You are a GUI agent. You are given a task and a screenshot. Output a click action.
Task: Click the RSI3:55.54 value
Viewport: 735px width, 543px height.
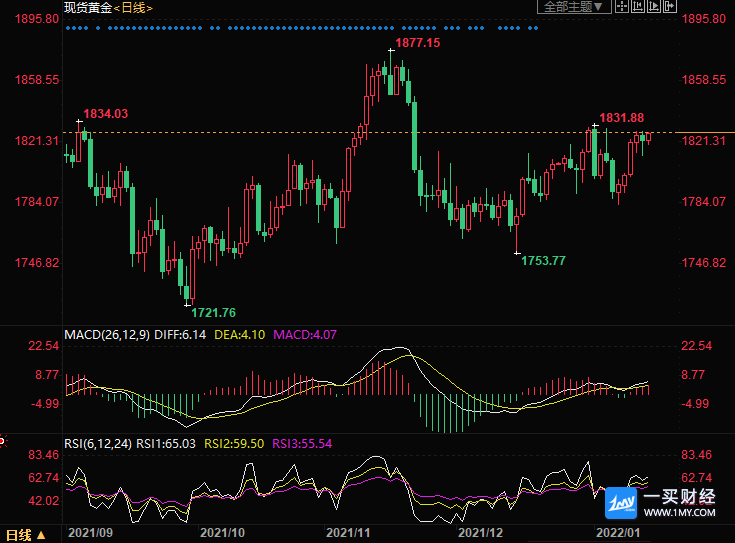(302, 444)
